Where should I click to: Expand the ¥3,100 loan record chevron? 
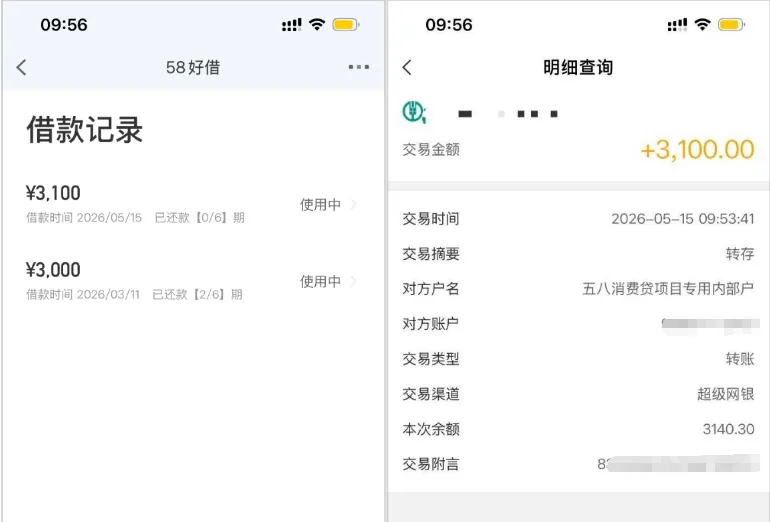pyautogui.click(x=354, y=204)
